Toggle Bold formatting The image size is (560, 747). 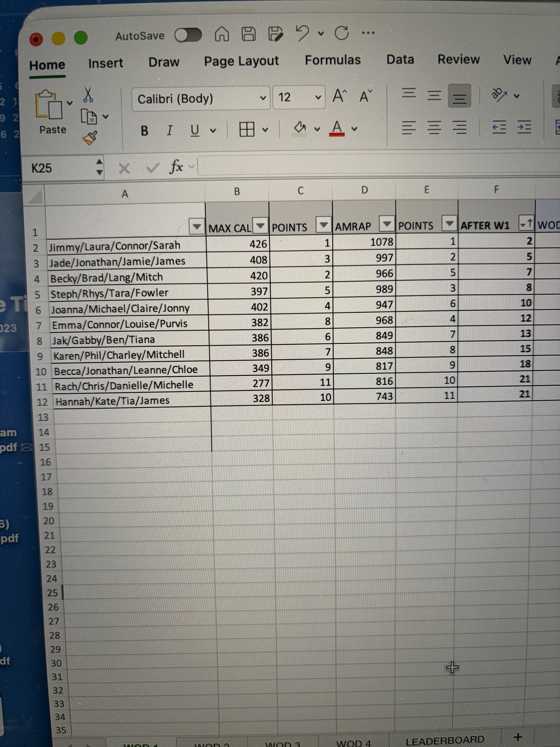pyautogui.click(x=144, y=131)
